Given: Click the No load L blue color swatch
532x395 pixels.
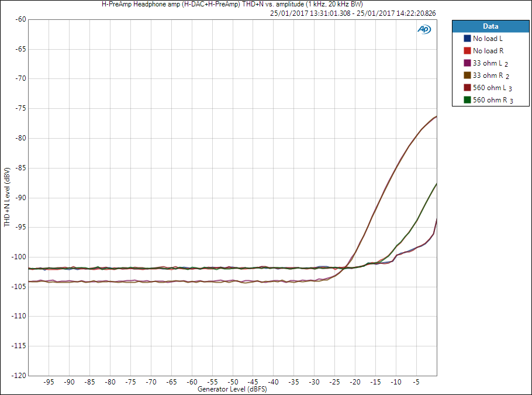Looking at the screenshot, I should pos(467,39).
